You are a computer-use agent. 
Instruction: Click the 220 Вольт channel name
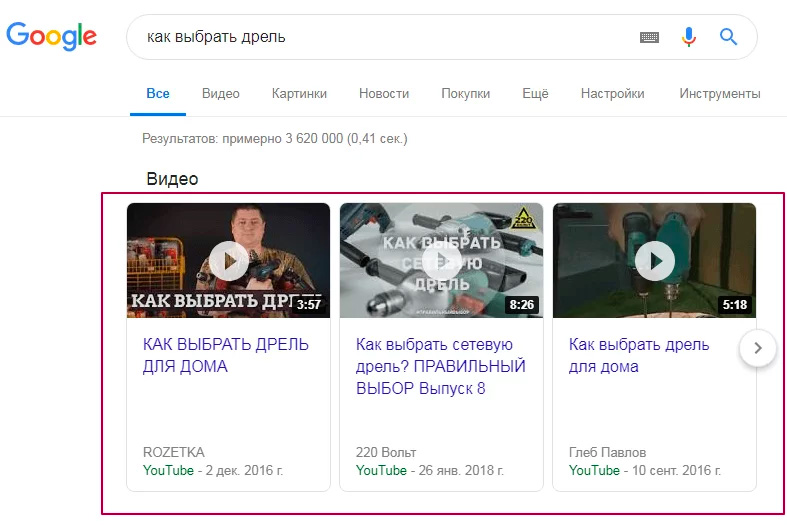(386, 452)
